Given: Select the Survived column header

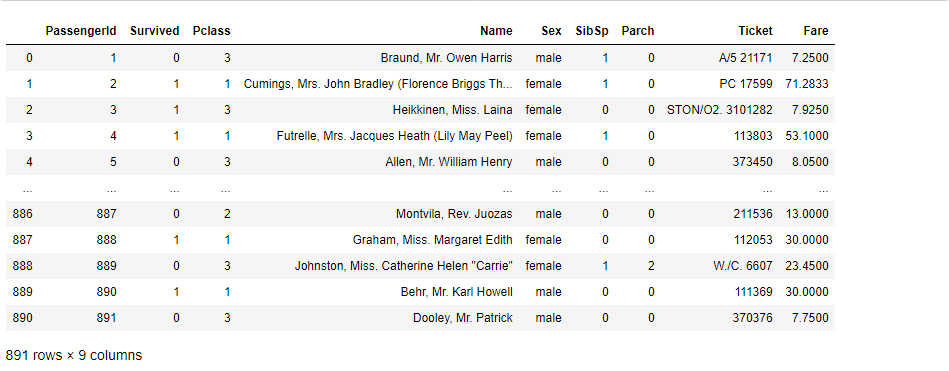Looking at the screenshot, I should pyautogui.click(x=154, y=31).
